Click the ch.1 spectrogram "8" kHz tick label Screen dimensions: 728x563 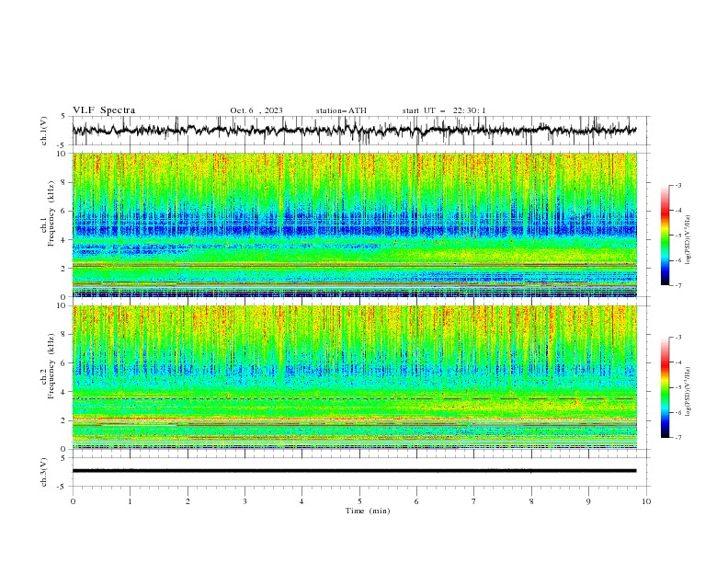point(64,182)
